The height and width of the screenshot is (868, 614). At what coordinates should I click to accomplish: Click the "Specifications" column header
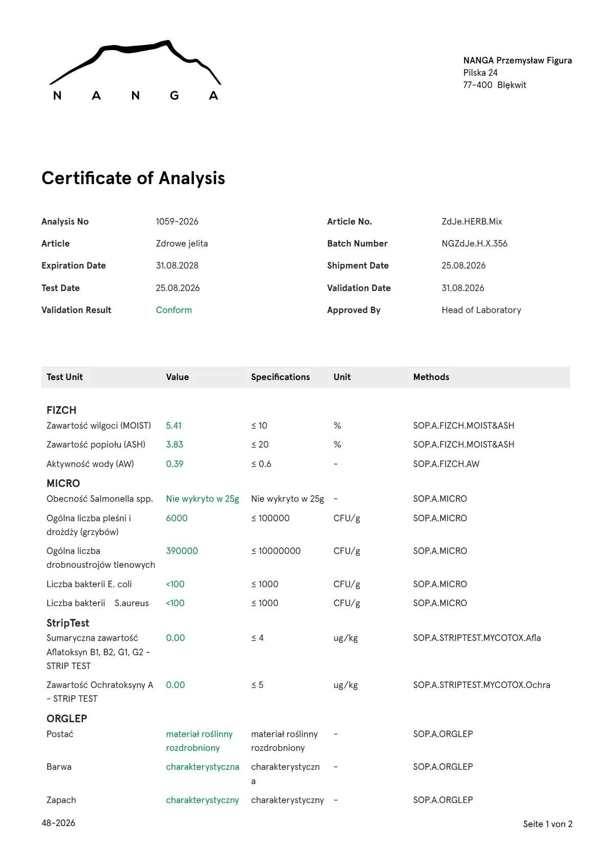tap(280, 377)
